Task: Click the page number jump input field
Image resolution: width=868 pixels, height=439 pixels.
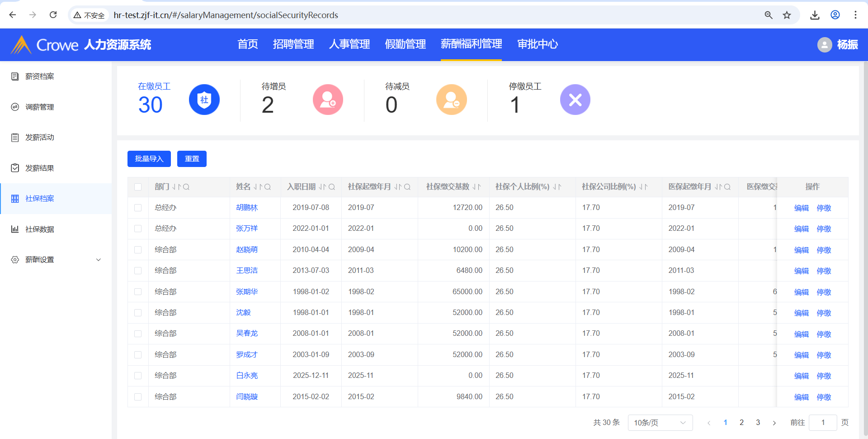Action: [x=822, y=423]
